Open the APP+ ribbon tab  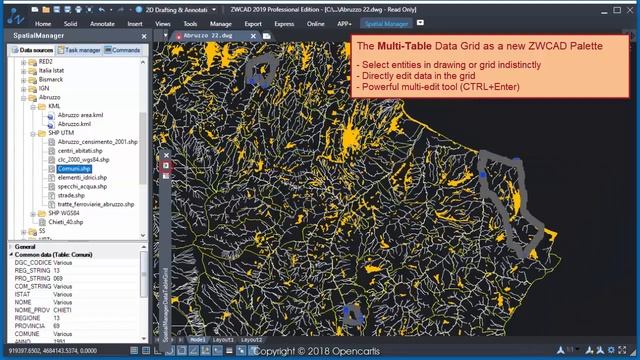pos(344,24)
